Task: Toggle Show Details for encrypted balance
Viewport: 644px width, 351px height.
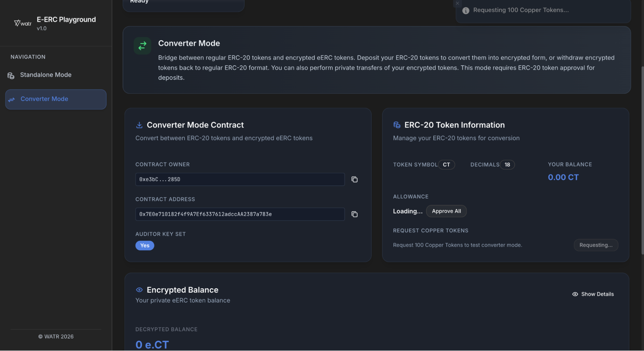Action: click(593, 294)
